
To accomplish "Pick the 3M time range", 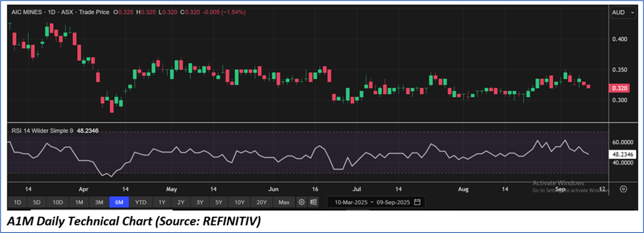I will coord(99,202).
